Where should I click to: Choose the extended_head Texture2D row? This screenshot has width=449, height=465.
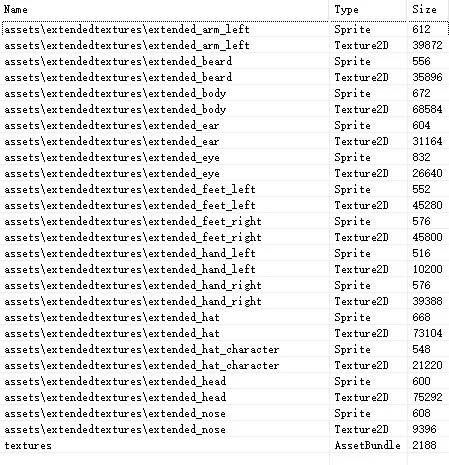click(224, 397)
